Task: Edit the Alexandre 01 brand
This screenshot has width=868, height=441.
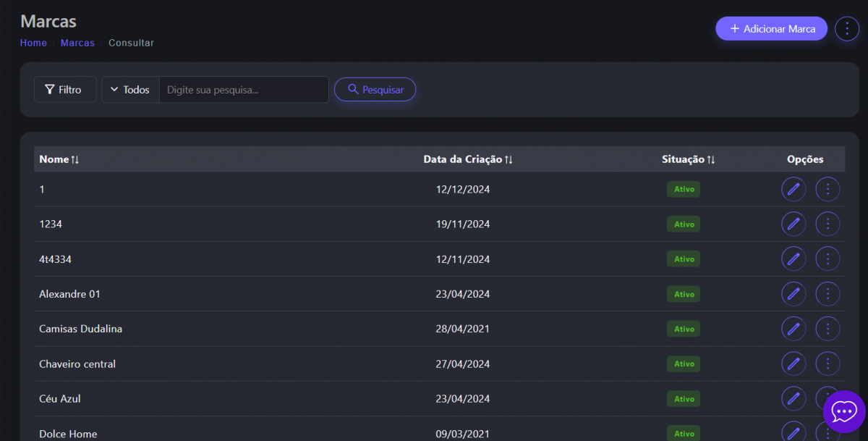Action: 793,294
